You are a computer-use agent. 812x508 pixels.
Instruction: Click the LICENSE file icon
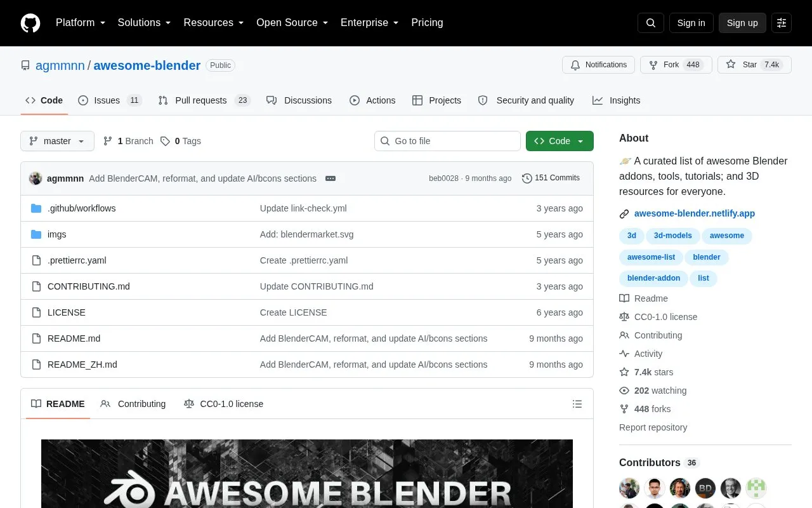click(x=36, y=312)
